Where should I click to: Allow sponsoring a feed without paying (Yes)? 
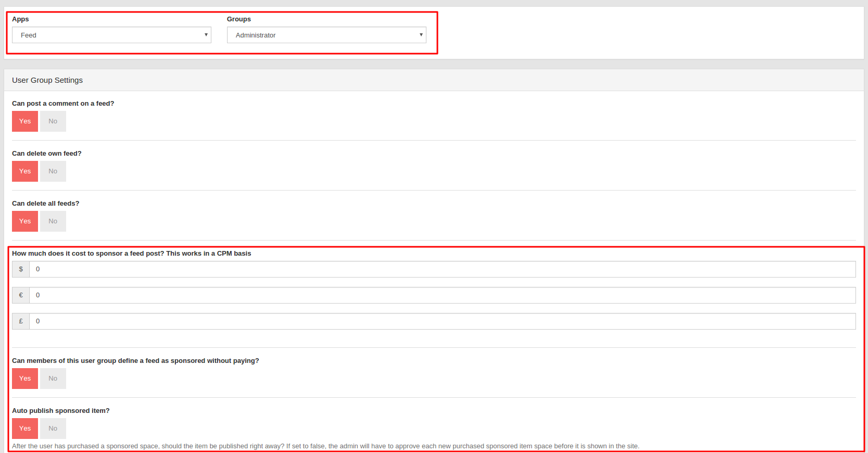tap(25, 379)
